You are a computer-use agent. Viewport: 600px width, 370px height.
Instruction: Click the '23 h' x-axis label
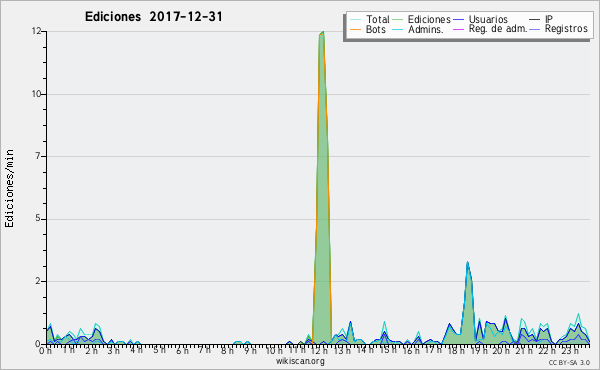tap(569, 350)
